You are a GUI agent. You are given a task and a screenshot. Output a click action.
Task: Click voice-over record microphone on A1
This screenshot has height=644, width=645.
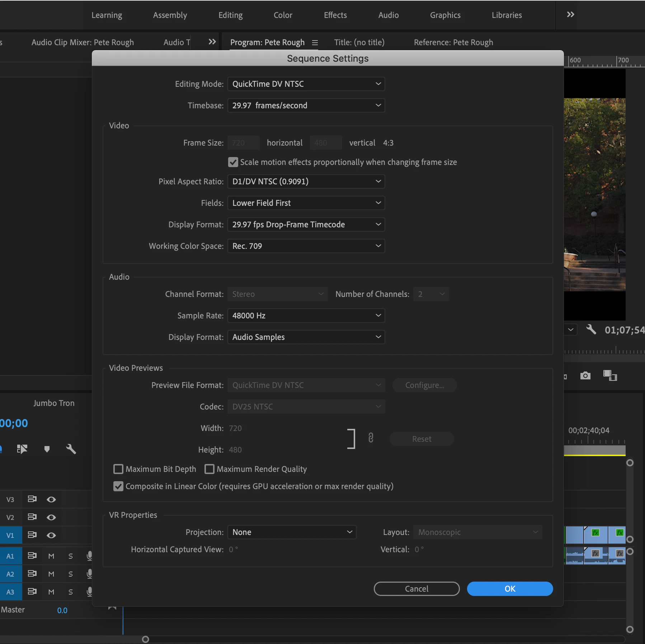pyautogui.click(x=89, y=556)
